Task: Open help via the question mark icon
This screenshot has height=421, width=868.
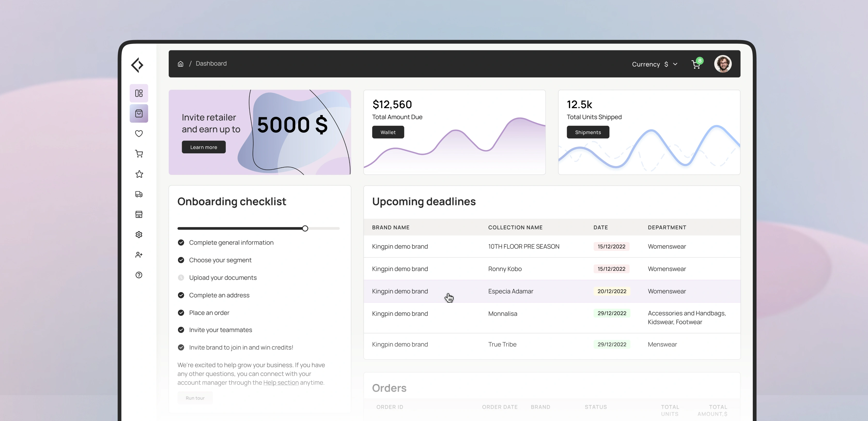Action: pyautogui.click(x=139, y=275)
